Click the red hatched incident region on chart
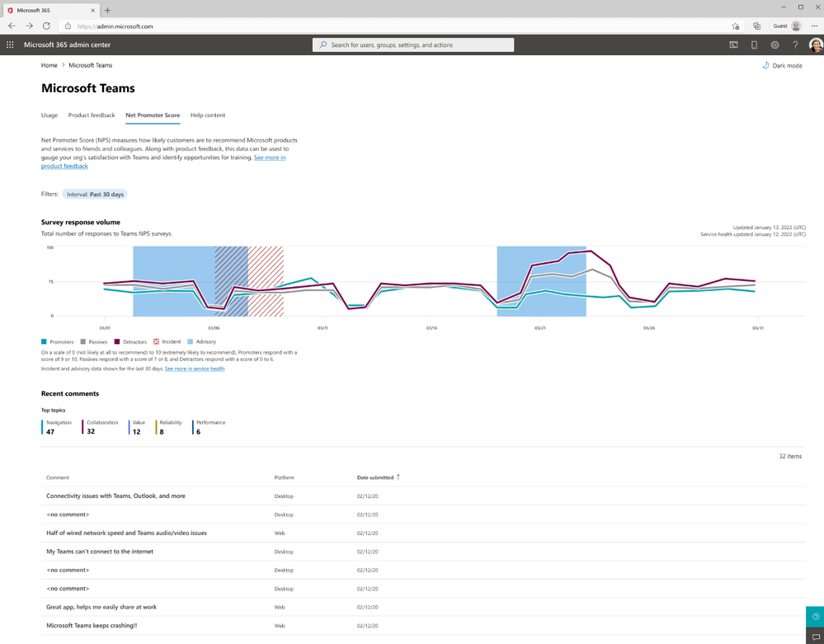 coord(249,281)
